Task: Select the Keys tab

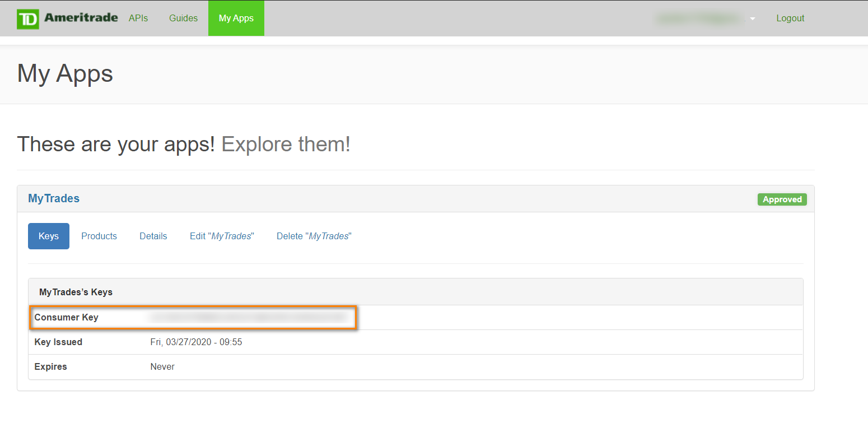Action: (x=49, y=236)
